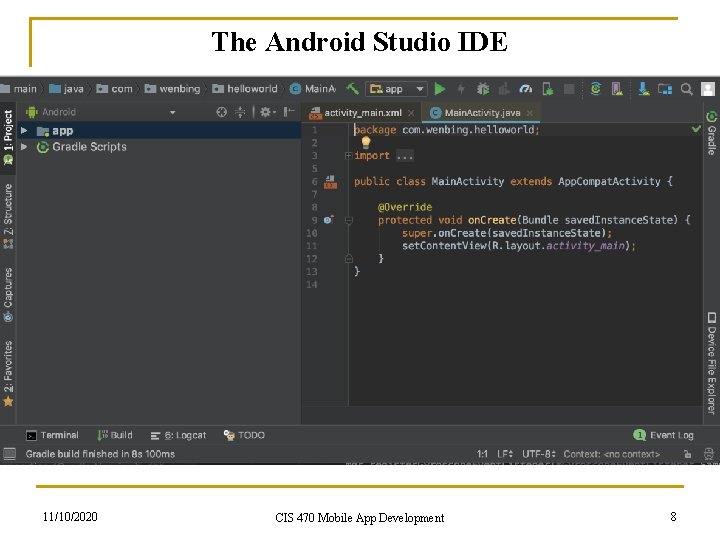
Task: Click tool window toggle icon in status bar corner
Action: [9, 454]
